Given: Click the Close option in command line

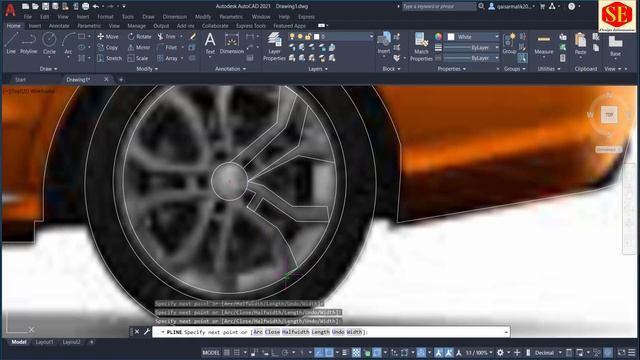Looking at the screenshot, I should 272,332.
